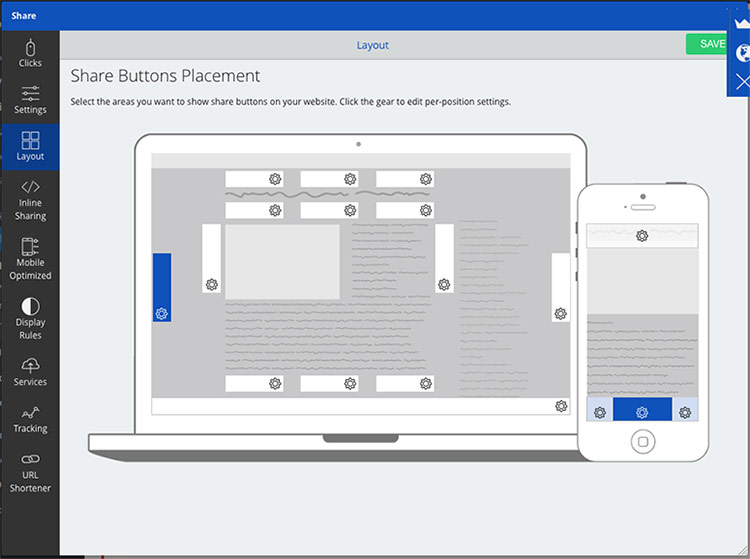Click the crown icon in top-right panel

point(742,22)
